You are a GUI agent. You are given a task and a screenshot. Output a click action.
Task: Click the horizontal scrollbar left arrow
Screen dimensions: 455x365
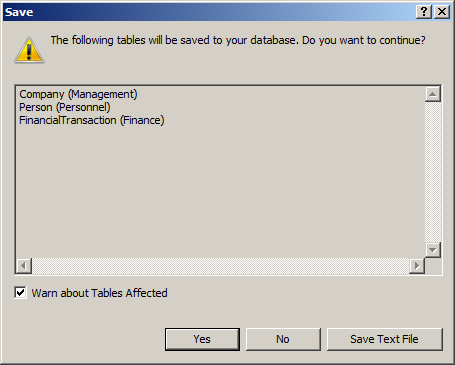click(24, 266)
